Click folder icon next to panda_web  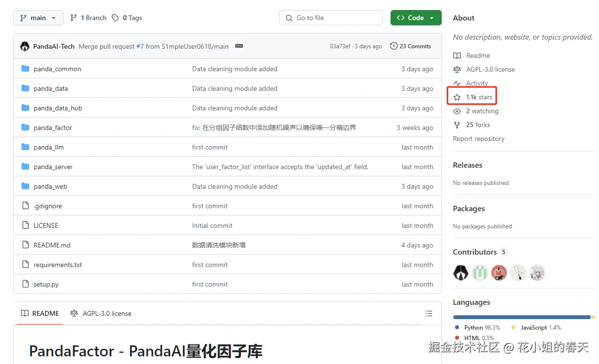tap(25, 186)
